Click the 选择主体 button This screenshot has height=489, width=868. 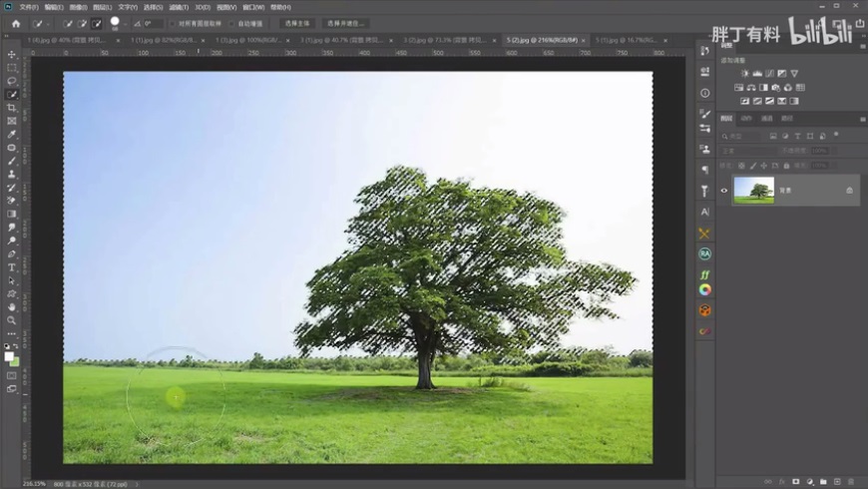297,23
